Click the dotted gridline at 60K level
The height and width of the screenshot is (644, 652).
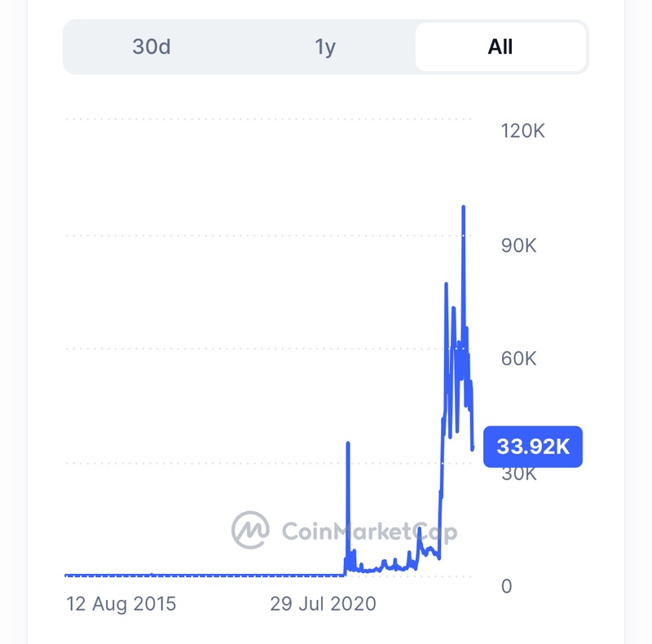point(244,348)
